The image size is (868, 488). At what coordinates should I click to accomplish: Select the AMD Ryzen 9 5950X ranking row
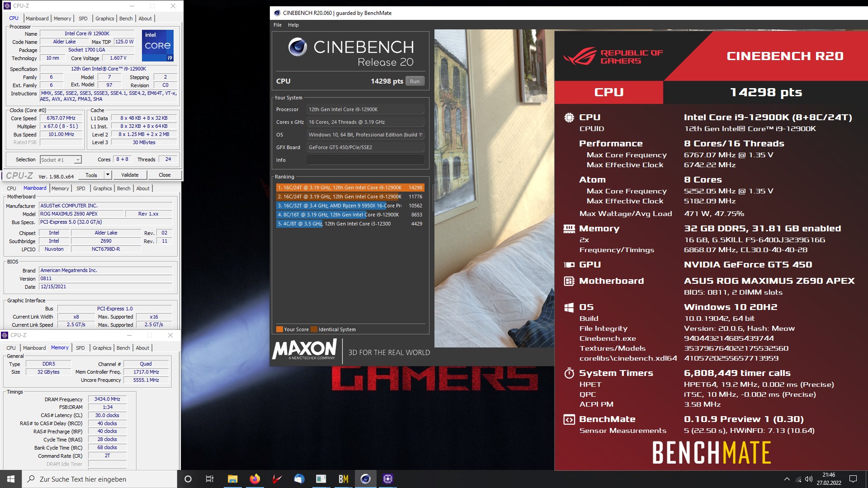pos(350,206)
